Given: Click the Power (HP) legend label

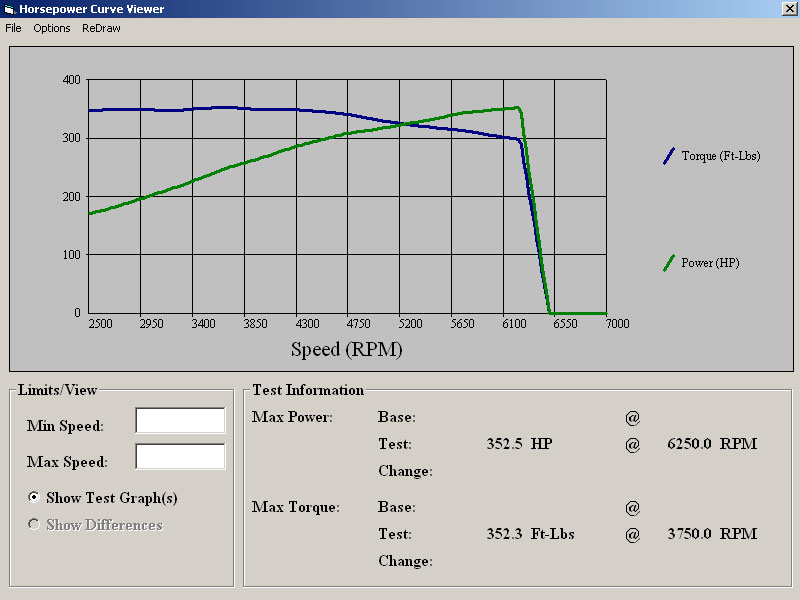Looking at the screenshot, I should (710, 263).
